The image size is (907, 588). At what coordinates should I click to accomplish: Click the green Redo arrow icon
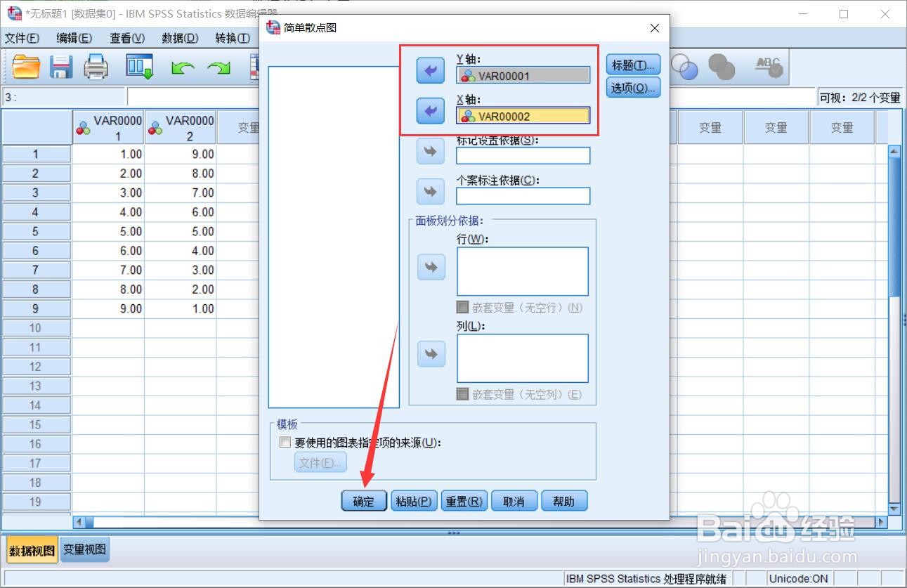point(219,67)
